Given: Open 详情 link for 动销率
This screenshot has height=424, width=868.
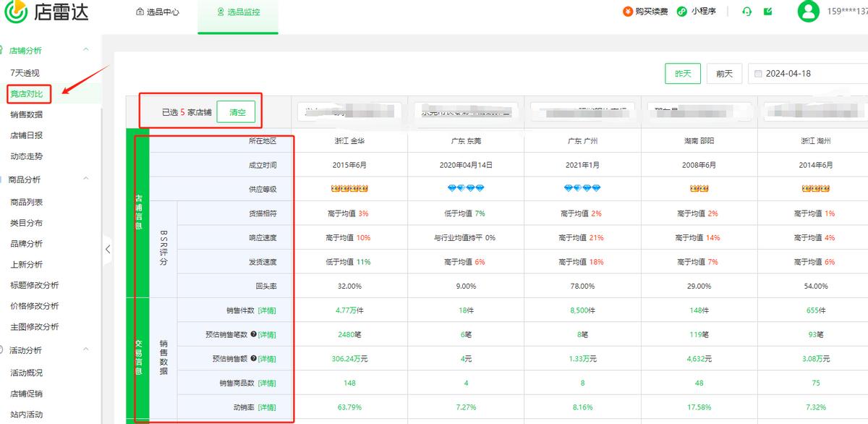Looking at the screenshot, I should tap(267, 407).
